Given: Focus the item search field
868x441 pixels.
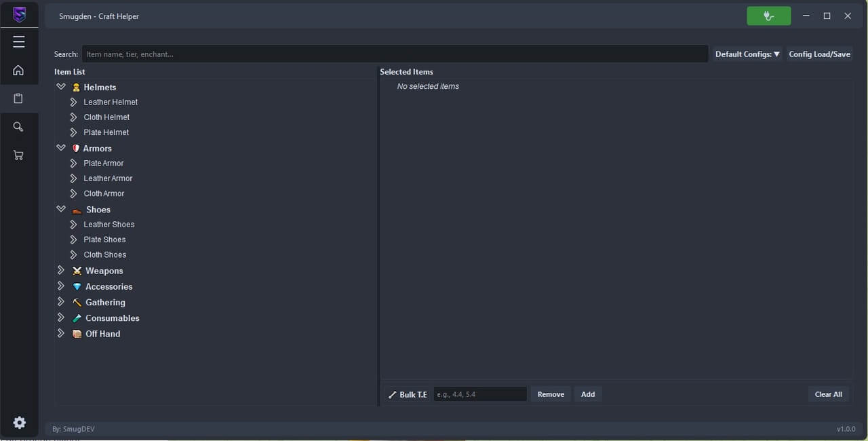Looking at the screenshot, I should [395, 54].
